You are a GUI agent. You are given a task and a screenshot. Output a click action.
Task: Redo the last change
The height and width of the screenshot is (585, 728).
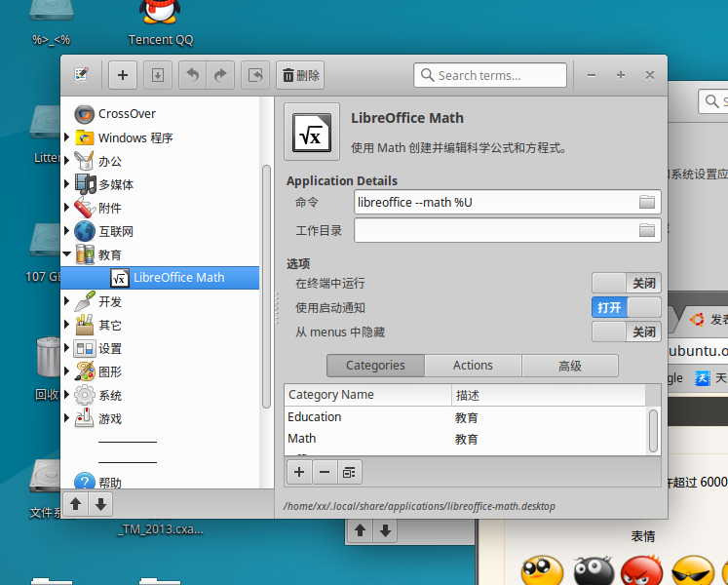point(220,75)
